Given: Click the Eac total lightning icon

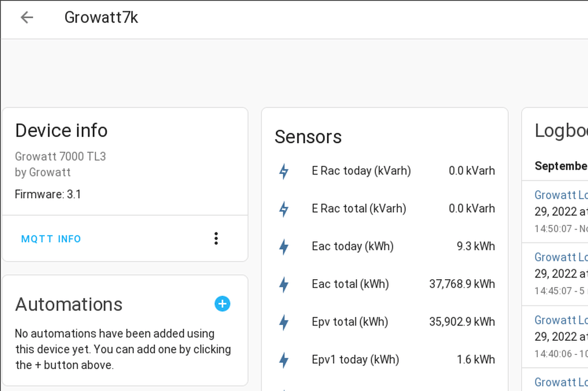Looking at the screenshot, I should 284,284.
